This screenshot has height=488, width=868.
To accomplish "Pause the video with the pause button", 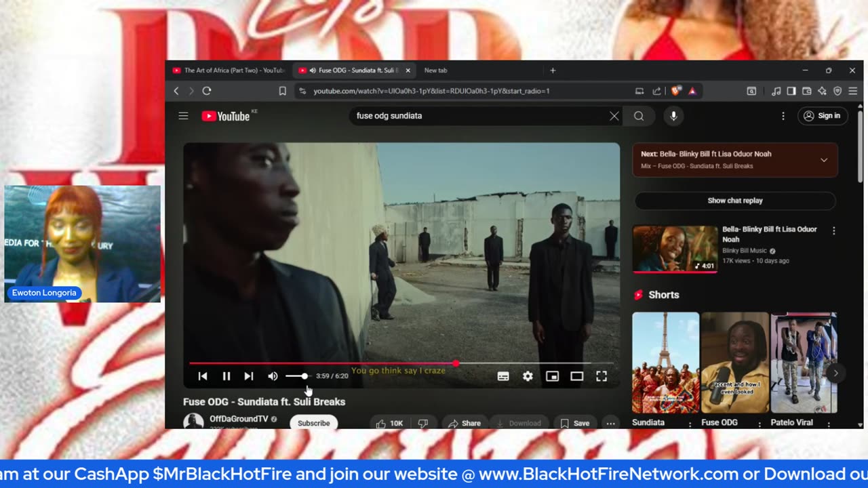I will point(226,376).
